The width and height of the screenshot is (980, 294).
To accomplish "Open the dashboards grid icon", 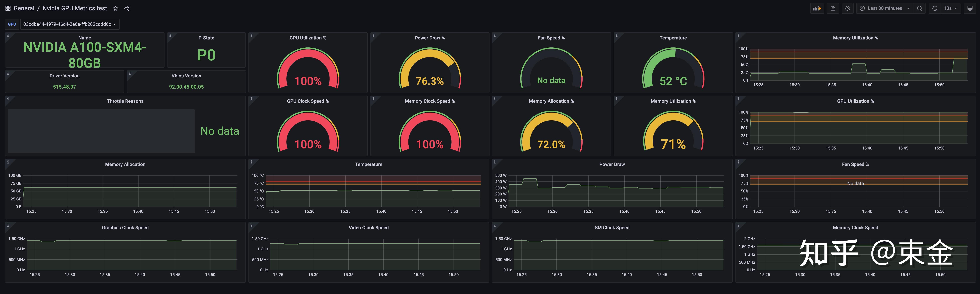I will point(8,8).
